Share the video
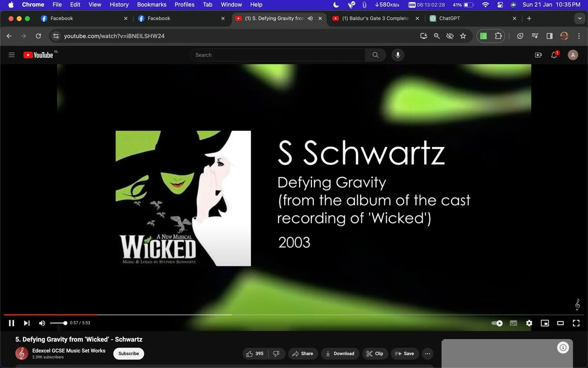Image resolution: width=588 pixels, height=368 pixels. click(303, 353)
